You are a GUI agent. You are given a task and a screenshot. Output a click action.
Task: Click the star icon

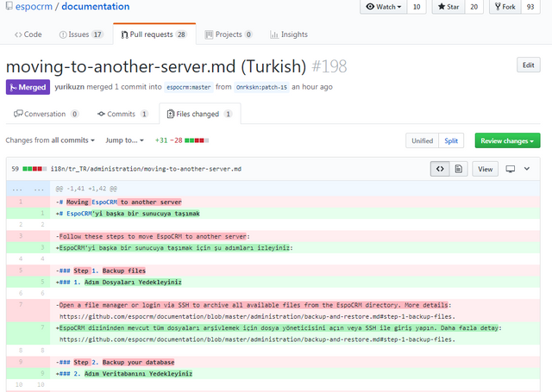442,6
